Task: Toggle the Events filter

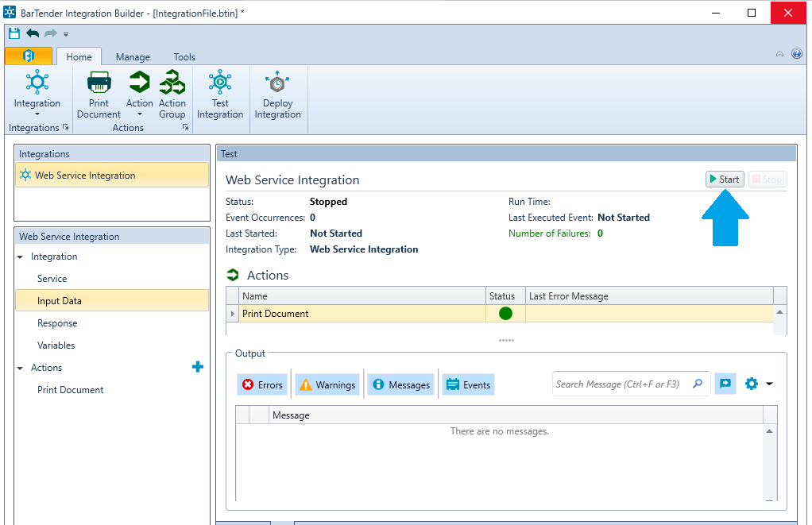Action: coord(468,384)
